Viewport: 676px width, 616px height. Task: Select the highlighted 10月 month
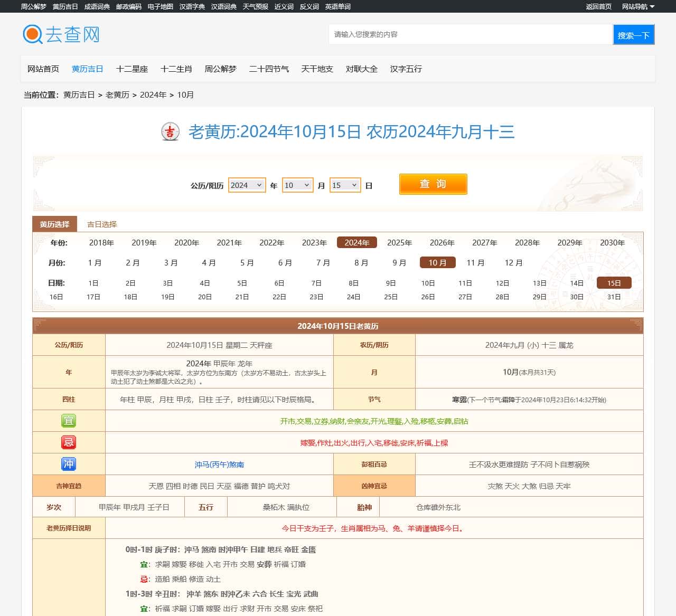pyautogui.click(x=437, y=263)
